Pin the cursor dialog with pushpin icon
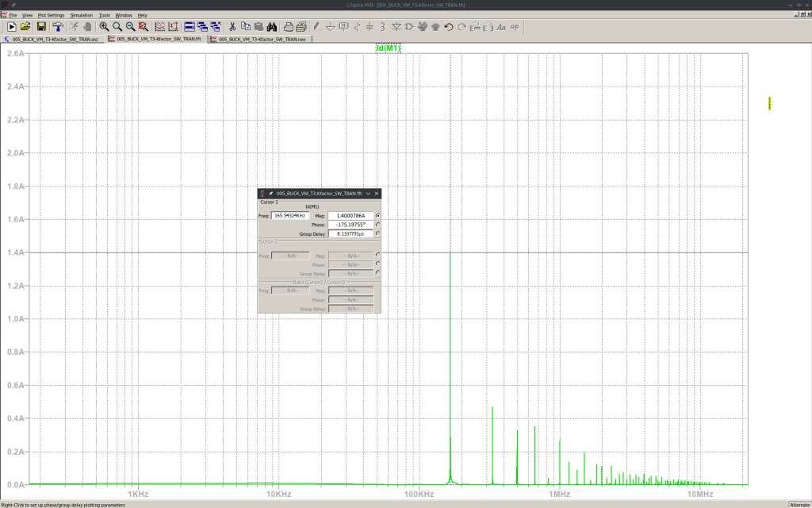 click(x=270, y=194)
